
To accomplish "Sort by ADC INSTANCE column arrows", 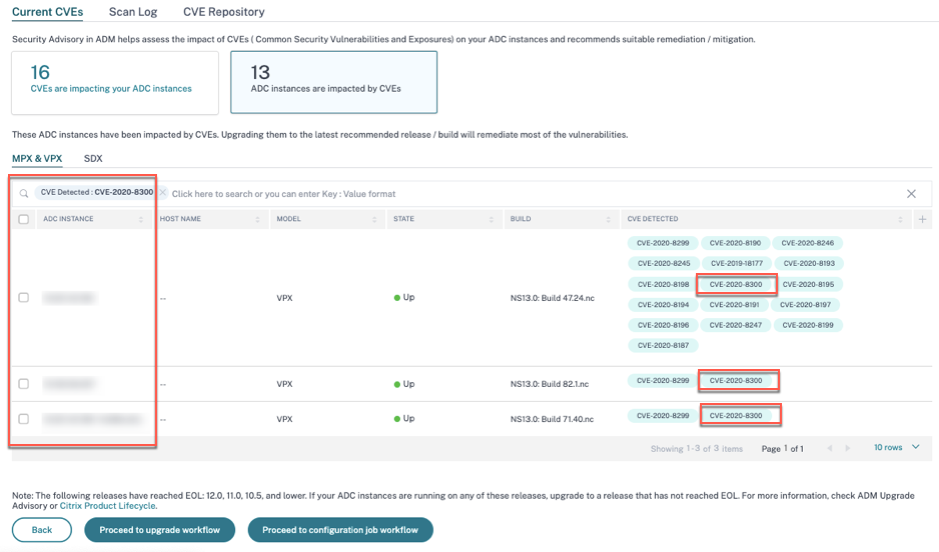I will tap(141, 220).
